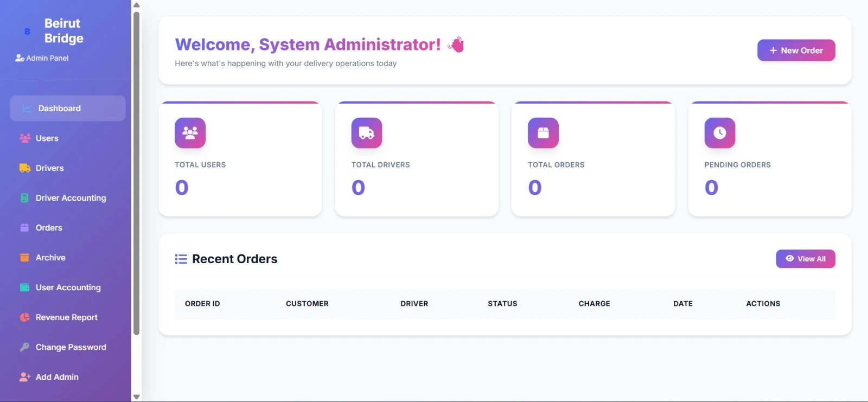The width and height of the screenshot is (868, 402).
Task: Click the TOTAL DRIVERS label
Action: (x=381, y=165)
